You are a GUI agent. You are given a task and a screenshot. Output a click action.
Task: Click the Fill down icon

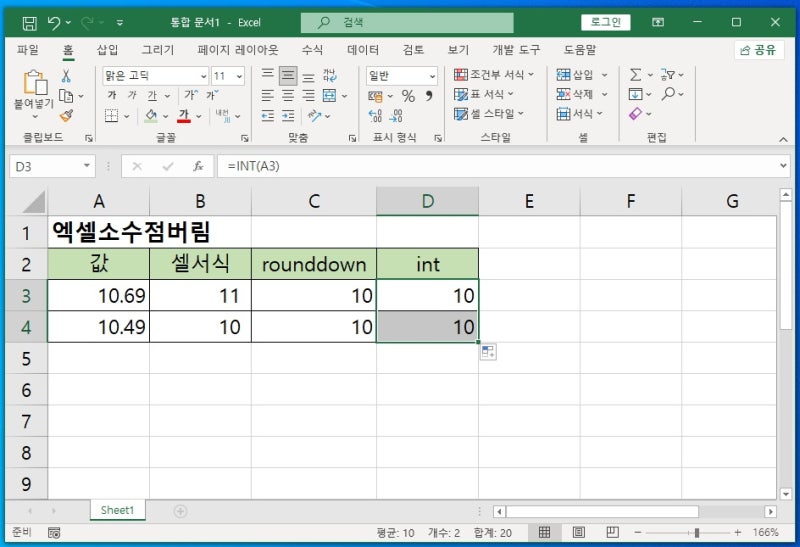636,94
